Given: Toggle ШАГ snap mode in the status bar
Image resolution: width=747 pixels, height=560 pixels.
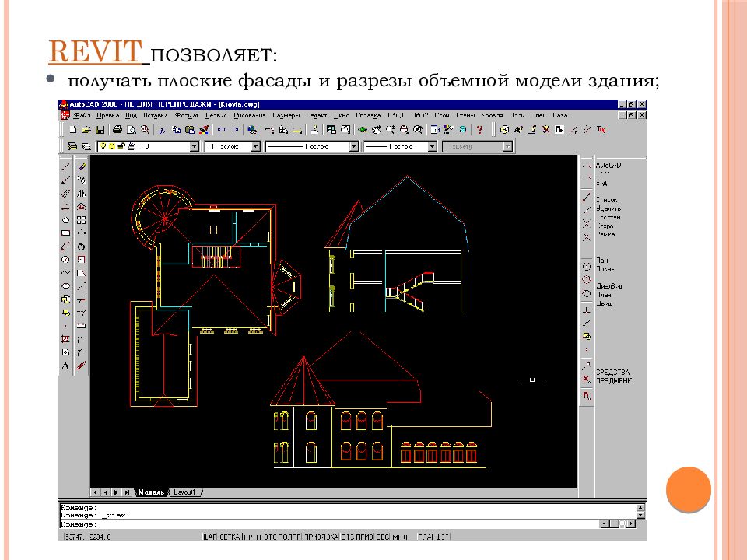Looking at the screenshot, I should (x=210, y=537).
